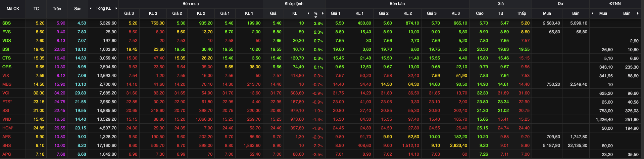Viewport: 644px width, 159px height.
Task: Click SHS buy surplus 5,187,90
Action: (551, 146)
